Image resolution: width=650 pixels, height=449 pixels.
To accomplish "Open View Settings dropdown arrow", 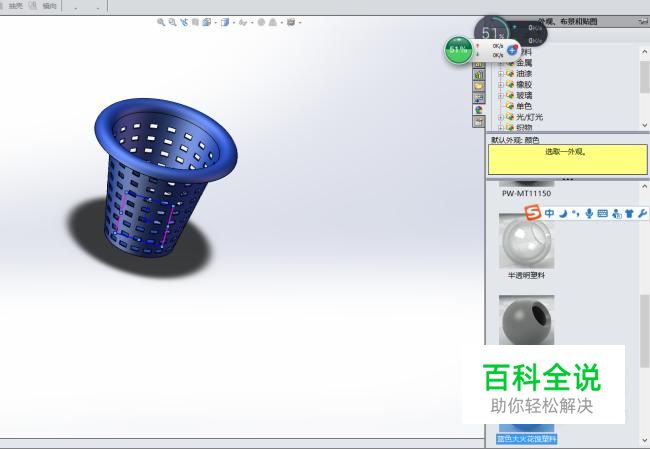I will coord(300,23).
